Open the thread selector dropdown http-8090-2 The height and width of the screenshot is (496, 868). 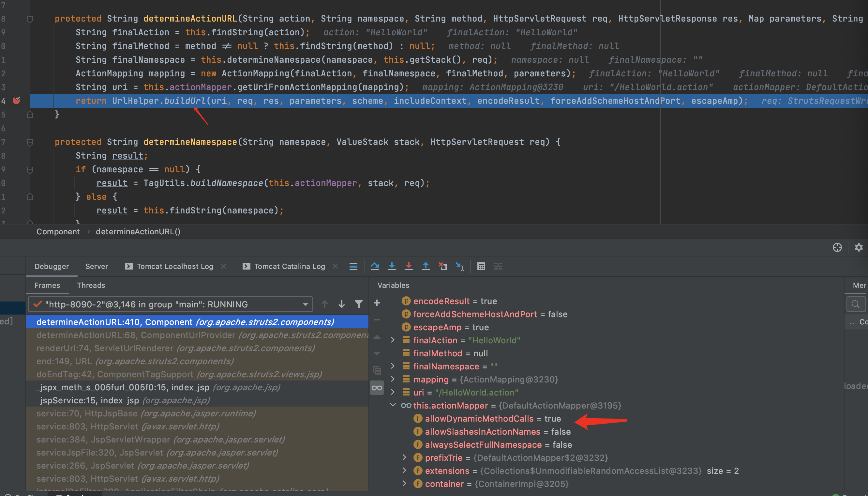[170, 304]
